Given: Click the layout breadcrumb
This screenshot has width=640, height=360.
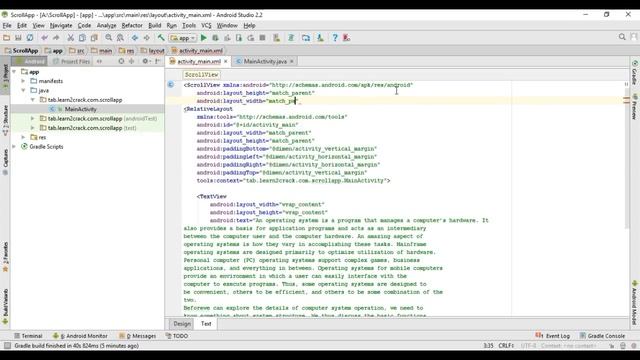Looking at the screenshot, I should 152,51.
